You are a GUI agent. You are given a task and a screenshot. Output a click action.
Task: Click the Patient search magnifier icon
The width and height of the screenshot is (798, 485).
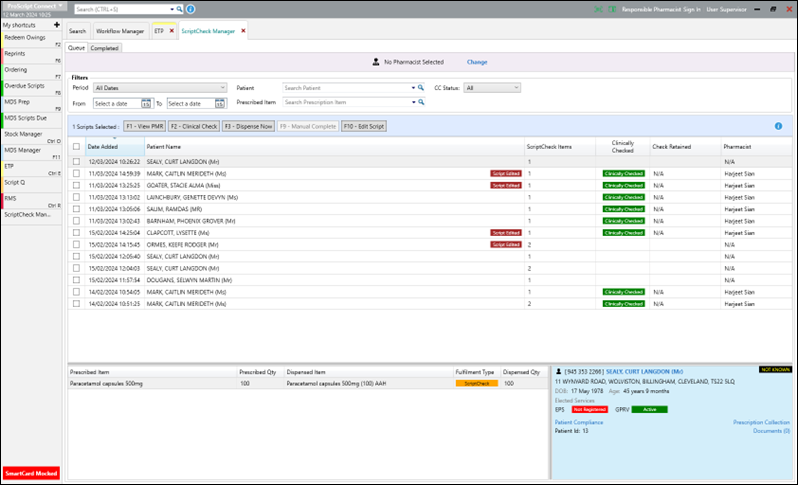coord(421,88)
